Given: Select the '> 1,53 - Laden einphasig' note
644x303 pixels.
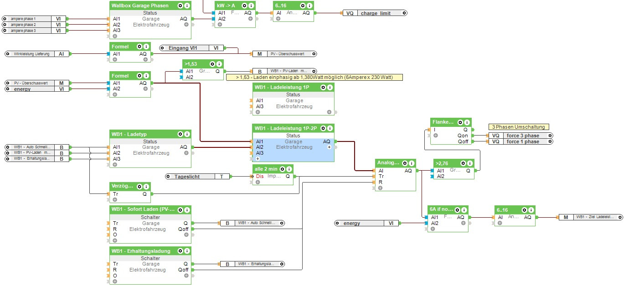Looking at the screenshot, I should (x=314, y=78).
